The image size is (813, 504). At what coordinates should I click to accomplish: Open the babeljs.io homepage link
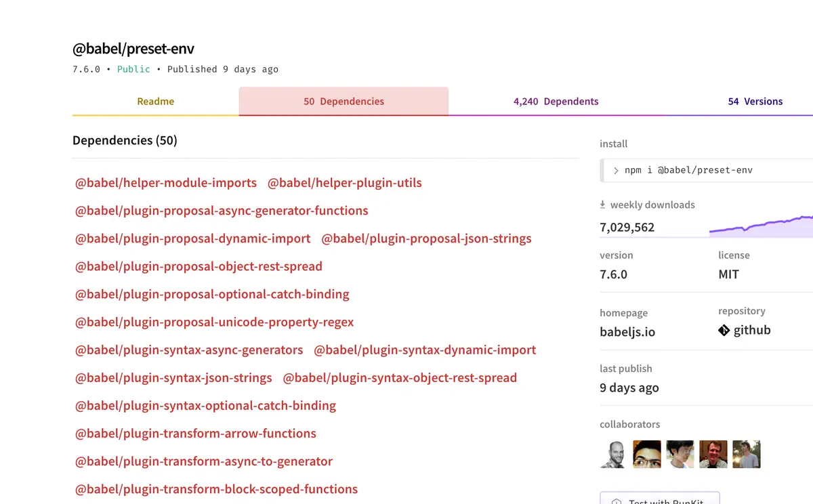(x=627, y=332)
